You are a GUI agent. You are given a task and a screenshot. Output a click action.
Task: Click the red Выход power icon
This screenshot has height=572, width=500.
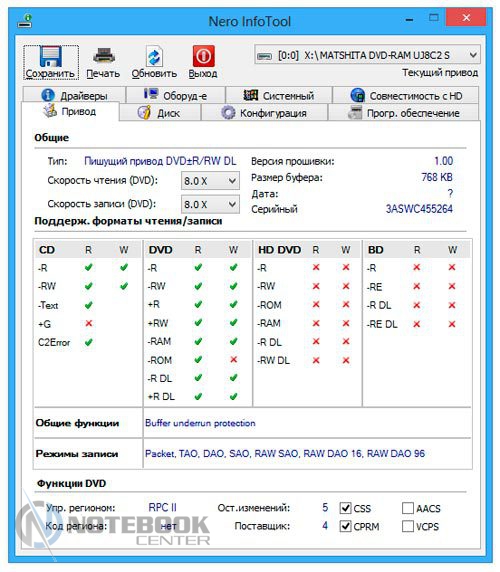point(203,56)
